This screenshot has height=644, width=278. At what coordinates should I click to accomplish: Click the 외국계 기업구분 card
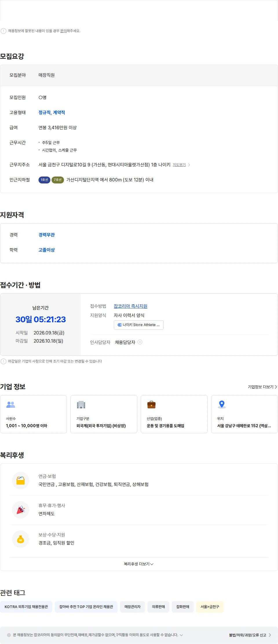pos(104,414)
